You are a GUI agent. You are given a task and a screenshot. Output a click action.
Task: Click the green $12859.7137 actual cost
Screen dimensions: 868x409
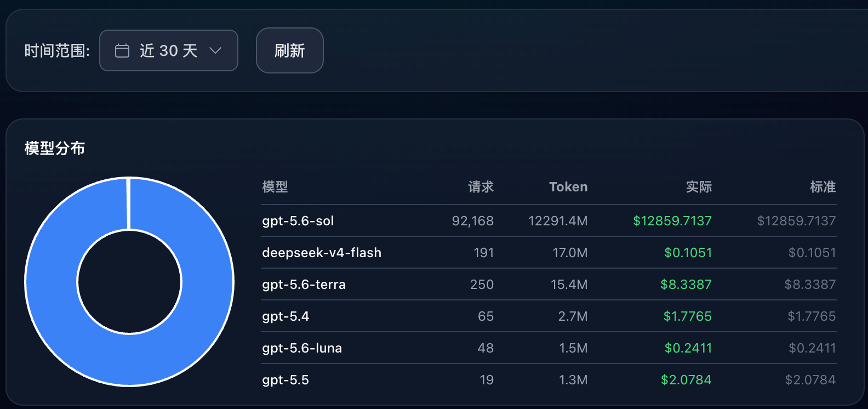click(672, 221)
